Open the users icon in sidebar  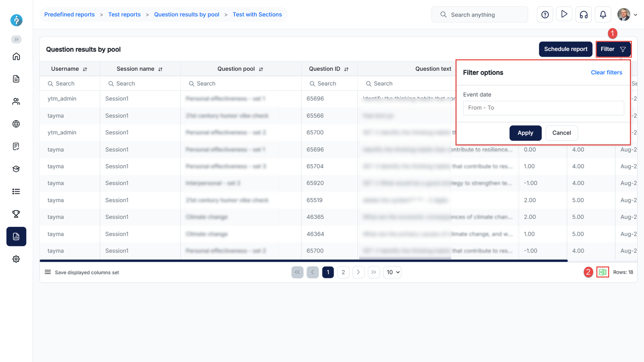pos(16,102)
